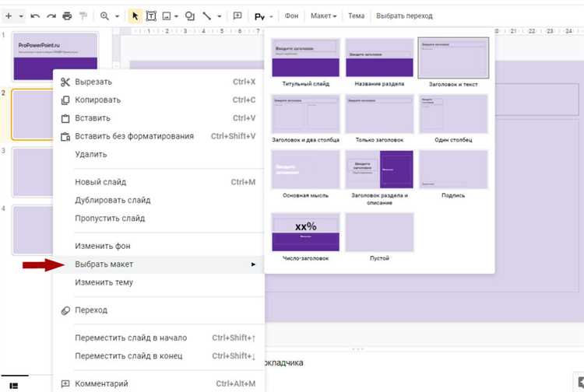
Task: Choose Изменить тему
Action: 159,282
